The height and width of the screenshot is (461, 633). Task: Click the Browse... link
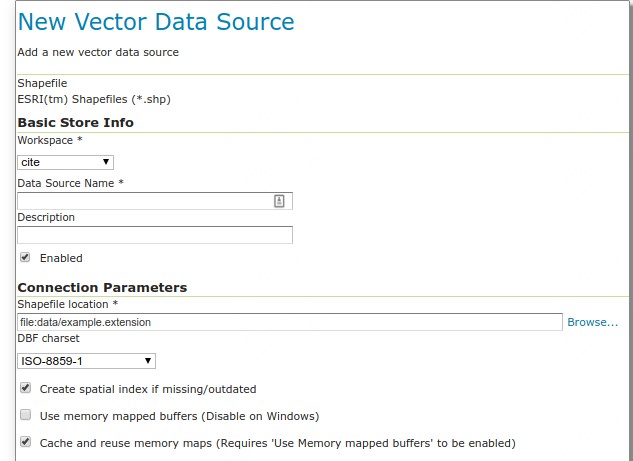coord(592,322)
